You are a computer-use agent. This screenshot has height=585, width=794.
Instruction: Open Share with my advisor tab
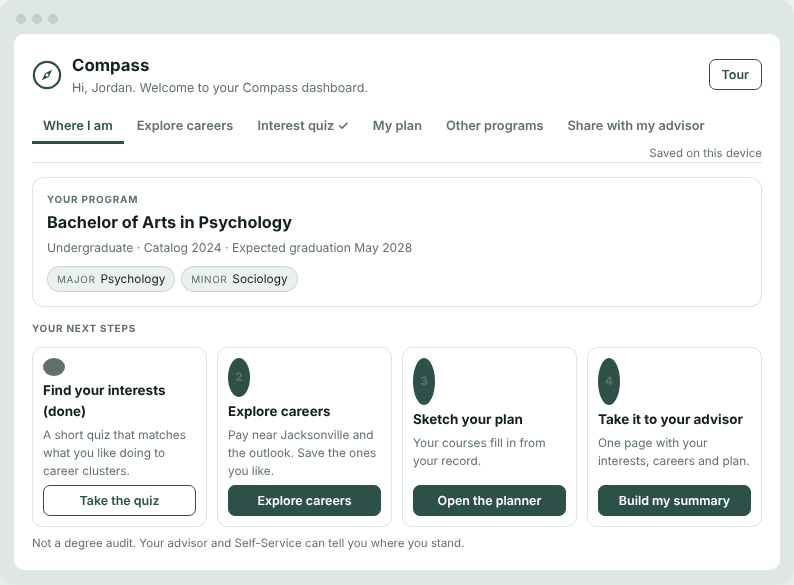636,126
